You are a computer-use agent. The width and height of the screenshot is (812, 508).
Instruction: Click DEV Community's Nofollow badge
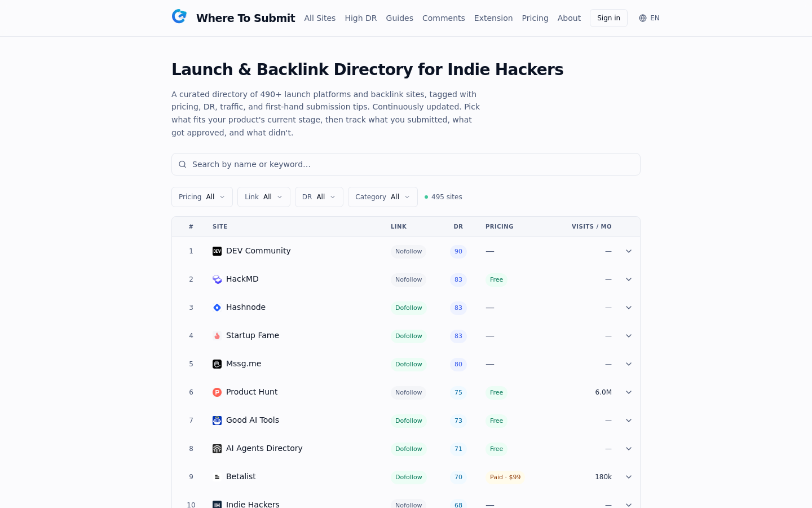pyautogui.click(x=408, y=251)
